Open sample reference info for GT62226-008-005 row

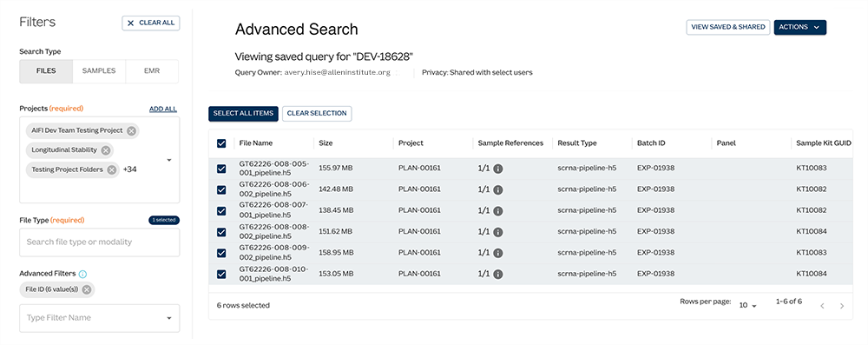[x=497, y=169]
